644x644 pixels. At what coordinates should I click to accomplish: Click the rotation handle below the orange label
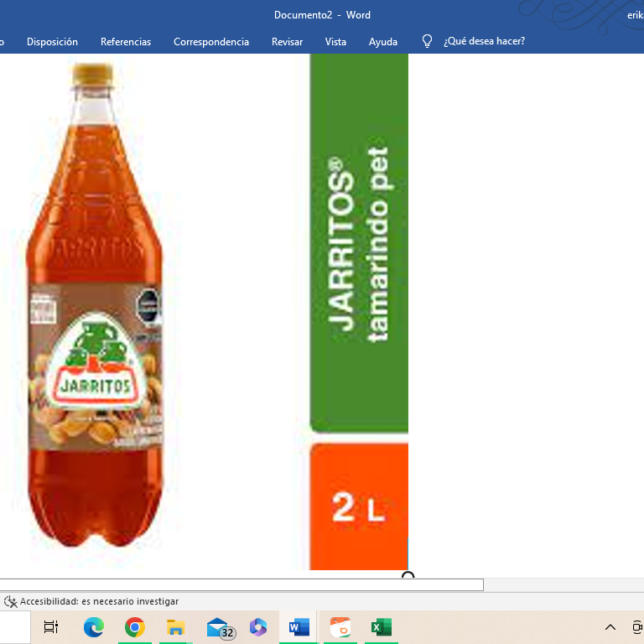click(x=408, y=574)
